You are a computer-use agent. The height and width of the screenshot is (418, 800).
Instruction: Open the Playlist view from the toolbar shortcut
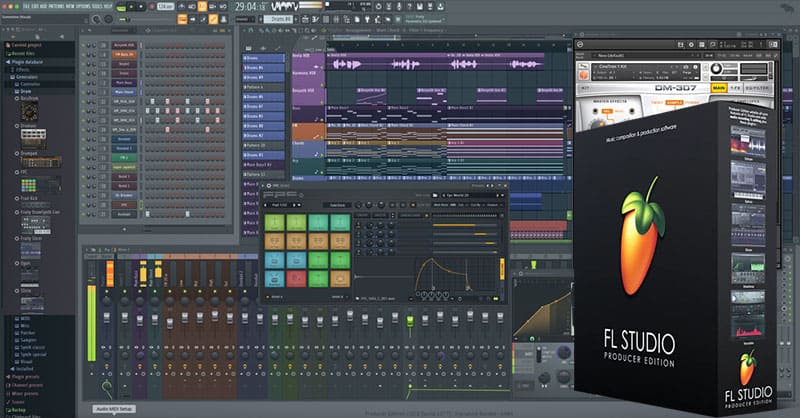(305, 19)
